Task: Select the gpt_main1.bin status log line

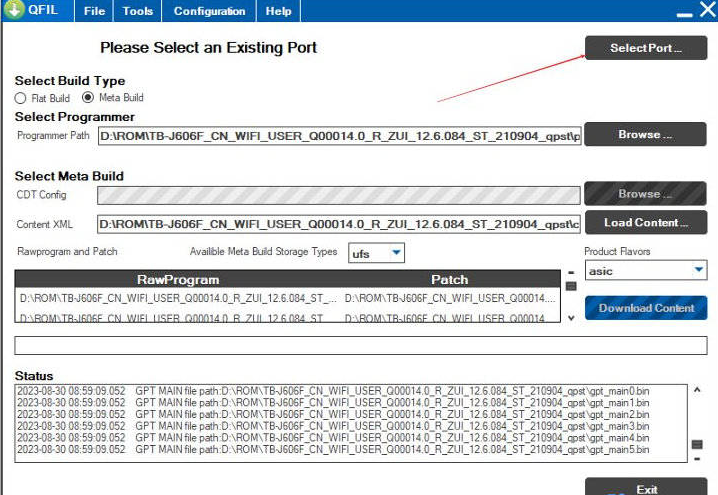Action: pyautogui.click(x=333, y=403)
